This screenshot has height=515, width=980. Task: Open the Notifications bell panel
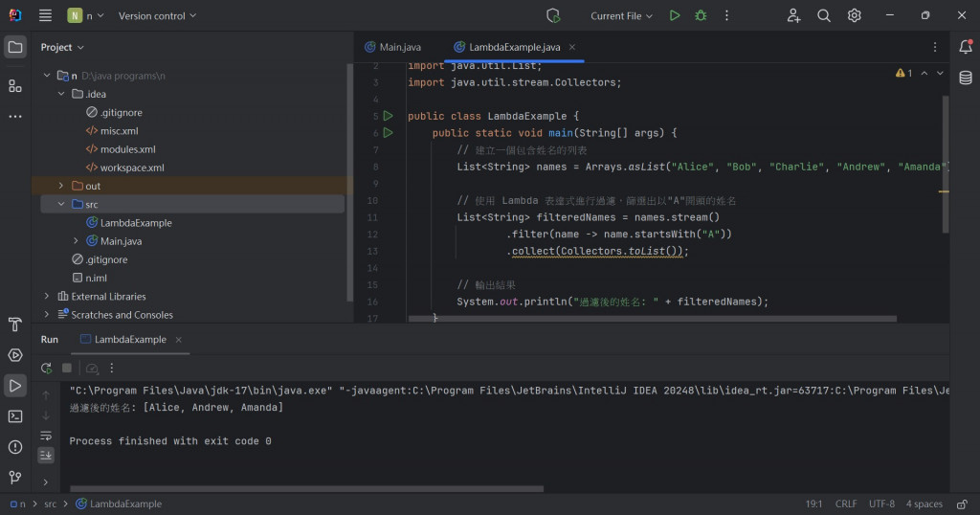[x=965, y=47]
